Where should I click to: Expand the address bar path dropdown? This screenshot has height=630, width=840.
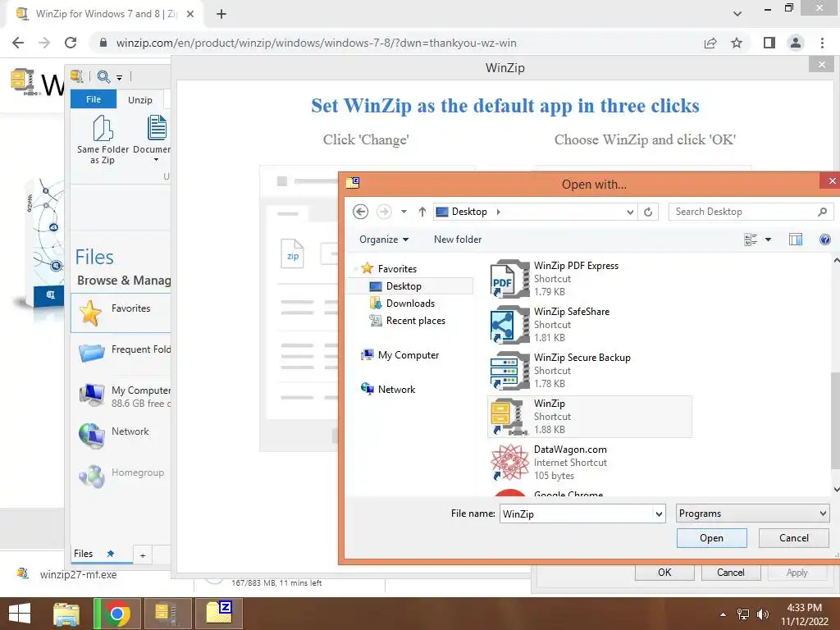pyautogui.click(x=630, y=212)
